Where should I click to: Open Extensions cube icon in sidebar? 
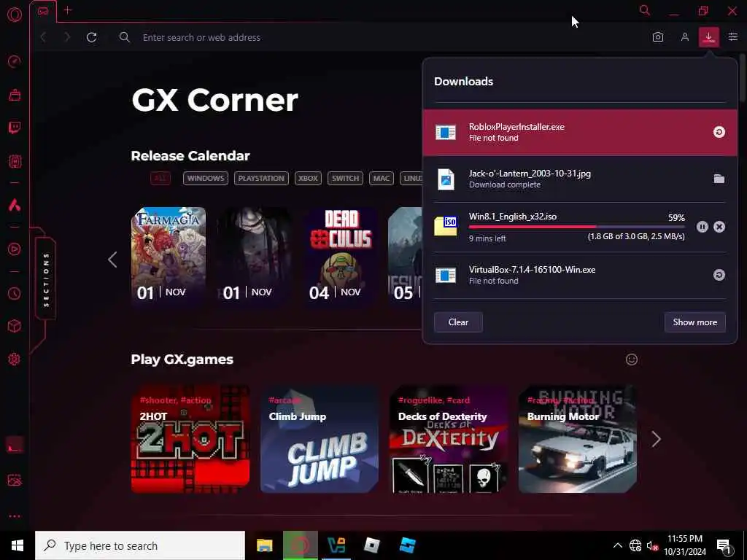15,326
